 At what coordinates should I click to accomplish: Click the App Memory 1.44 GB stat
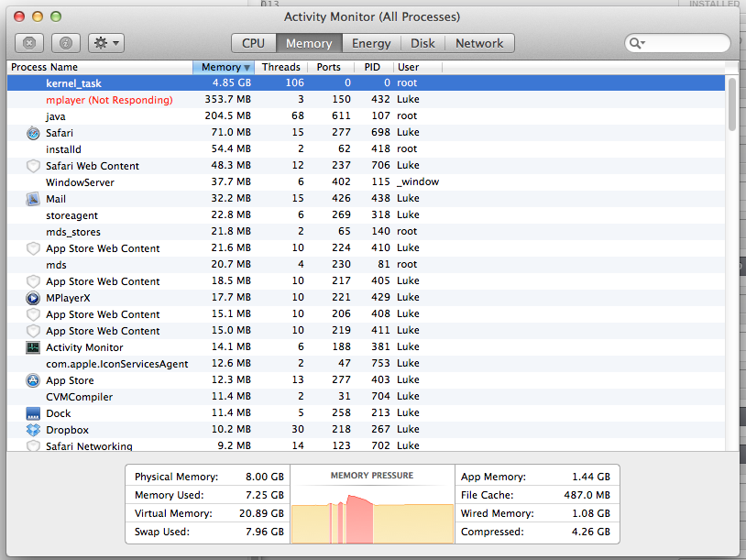click(536, 477)
